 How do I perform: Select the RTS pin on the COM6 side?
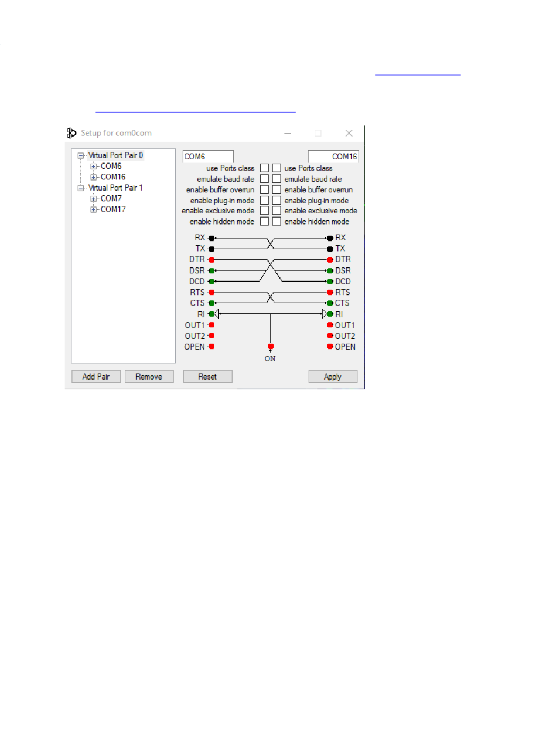click(x=211, y=292)
